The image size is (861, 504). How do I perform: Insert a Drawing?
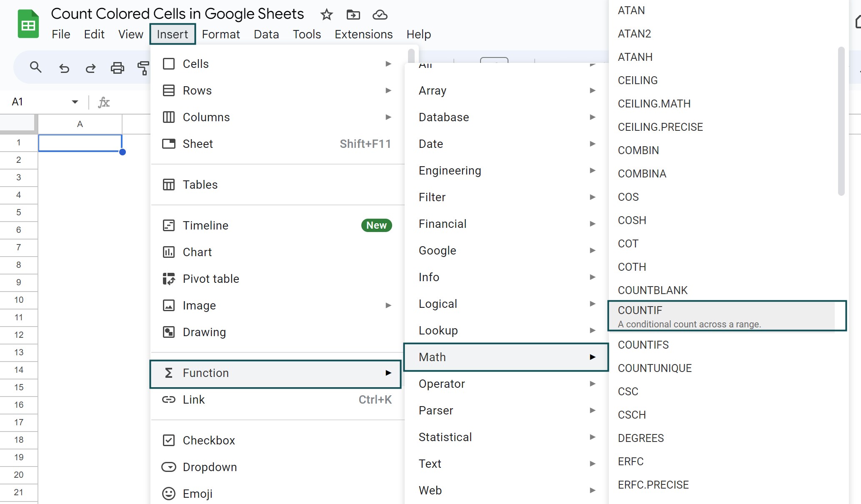277,332
